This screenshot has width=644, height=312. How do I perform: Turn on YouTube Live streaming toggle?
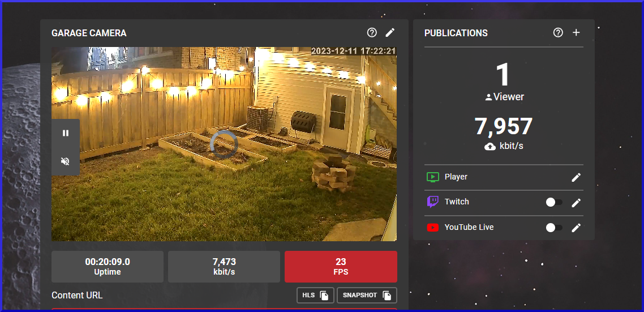(553, 228)
